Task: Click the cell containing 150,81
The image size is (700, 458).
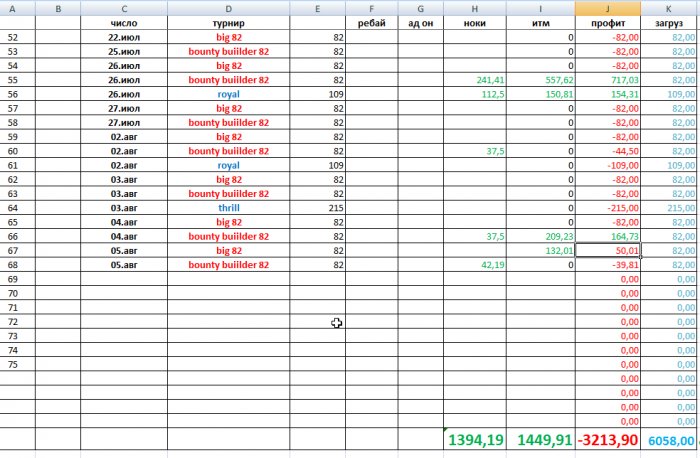Action: click(x=541, y=94)
